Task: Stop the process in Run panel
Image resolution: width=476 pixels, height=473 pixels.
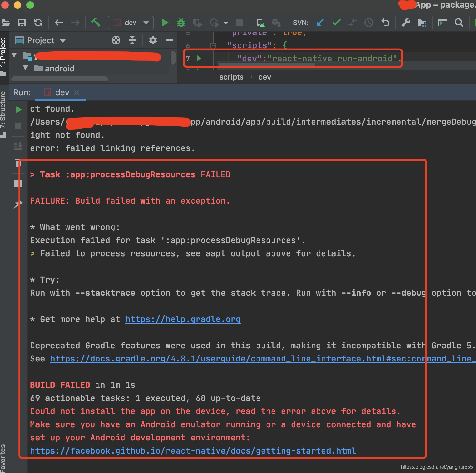Action: click(x=18, y=126)
